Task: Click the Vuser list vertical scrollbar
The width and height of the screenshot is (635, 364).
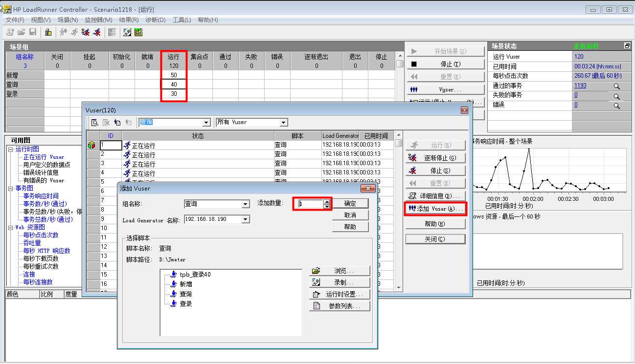Action: 399,212
